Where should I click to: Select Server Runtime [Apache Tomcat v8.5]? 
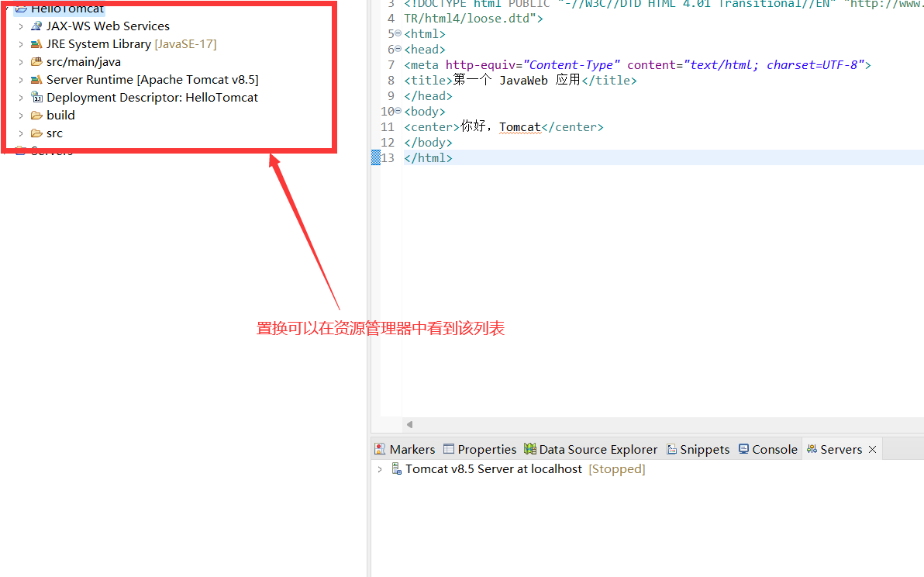click(153, 80)
